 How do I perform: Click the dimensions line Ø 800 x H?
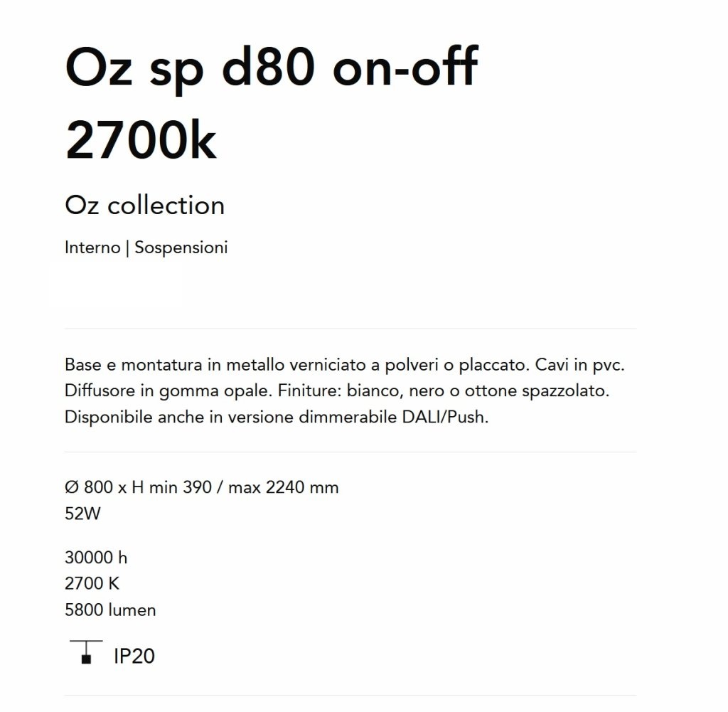(x=202, y=487)
